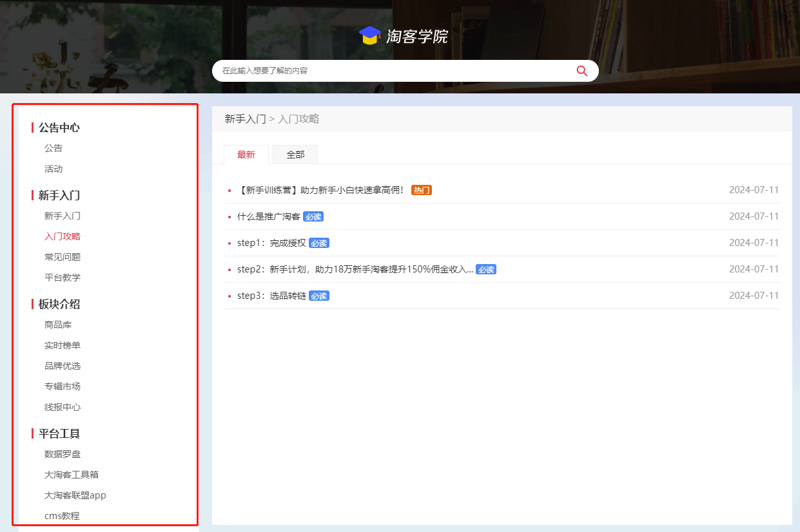
Task: Select the 最新 tab
Action: click(246, 155)
